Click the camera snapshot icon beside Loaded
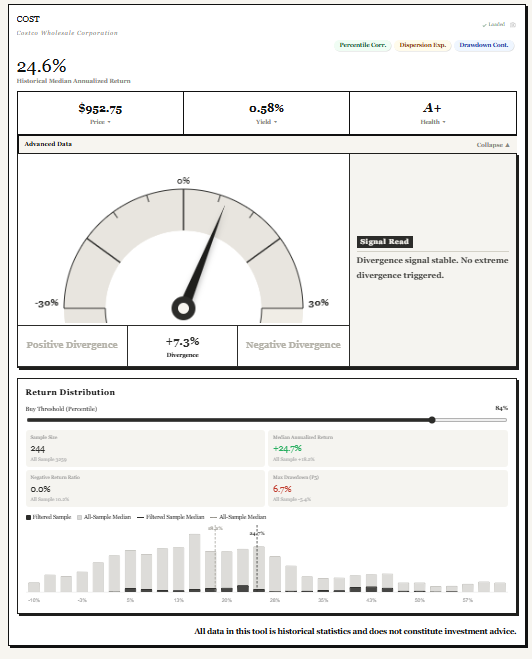The image size is (532, 659). pyautogui.click(x=513, y=25)
